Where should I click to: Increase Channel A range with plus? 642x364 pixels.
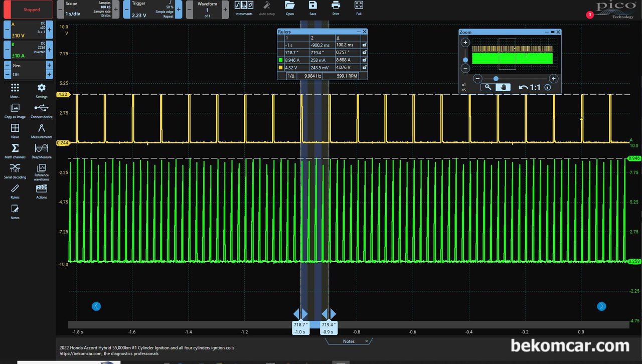click(50, 30)
